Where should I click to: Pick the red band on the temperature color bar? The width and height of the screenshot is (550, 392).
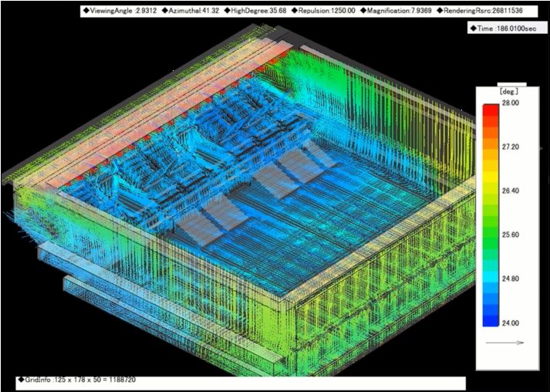pyautogui.click(x=491, y=110)
